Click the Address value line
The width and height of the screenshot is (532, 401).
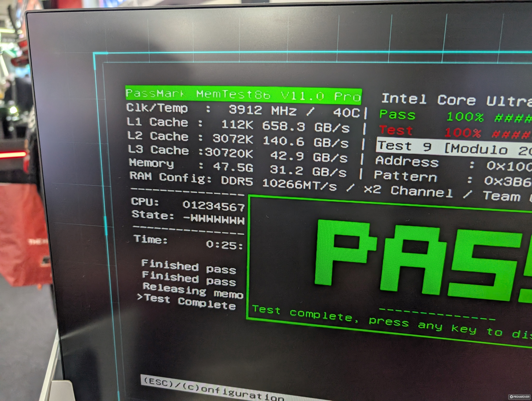454,164
